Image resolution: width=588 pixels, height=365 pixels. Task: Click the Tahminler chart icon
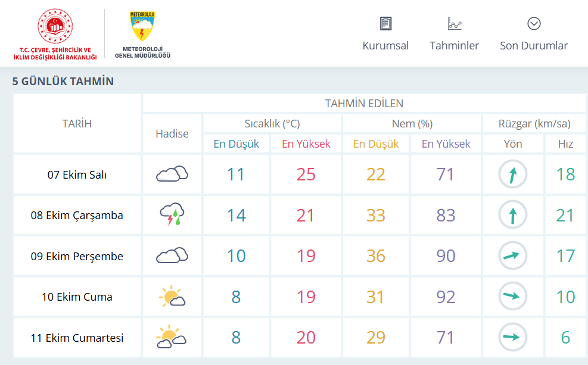[454, 24]
